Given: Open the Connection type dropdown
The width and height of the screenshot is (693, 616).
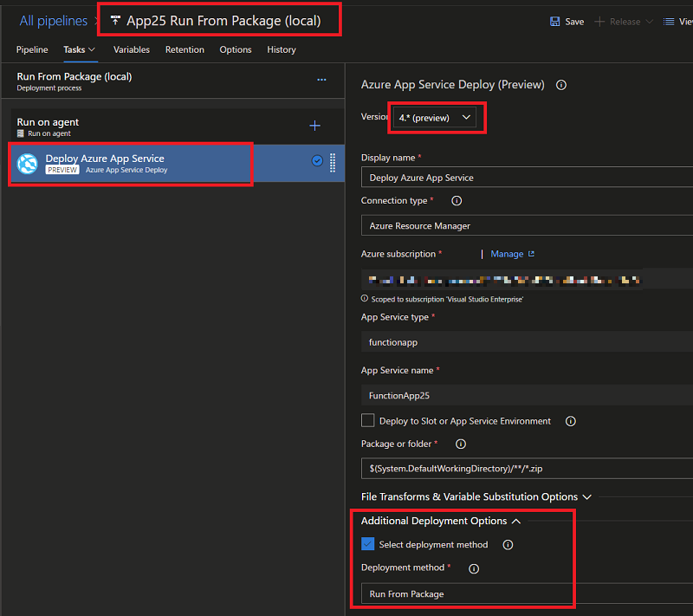Looking at the screenshot, I should pyautogui.click(x=527, y=226).
